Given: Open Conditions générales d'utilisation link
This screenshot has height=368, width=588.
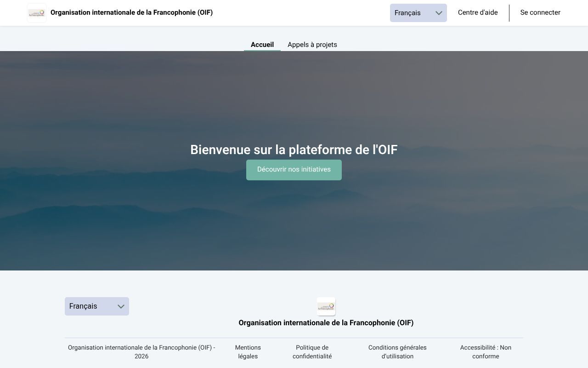Looking at the screenshot, I should [x=397, y=352].
